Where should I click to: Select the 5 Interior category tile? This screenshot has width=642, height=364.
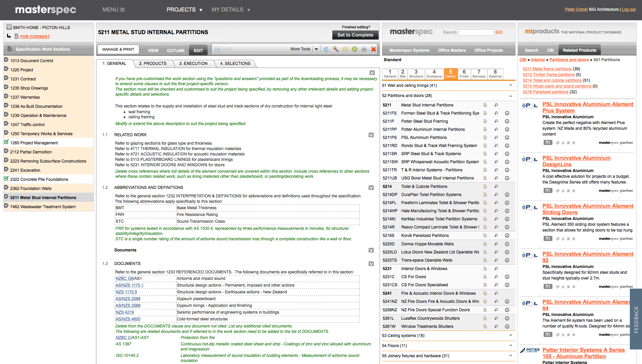coord(450,73)
